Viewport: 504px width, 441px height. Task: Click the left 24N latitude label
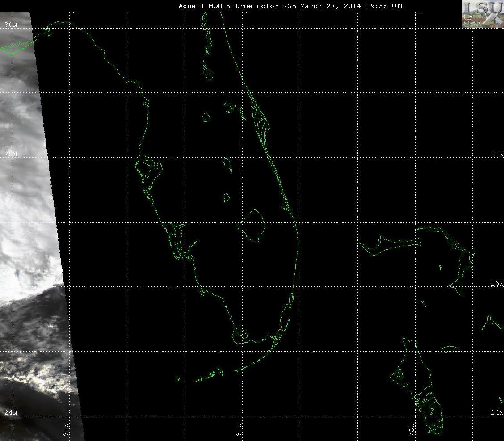pyautogui.click(x=11, y=413)
